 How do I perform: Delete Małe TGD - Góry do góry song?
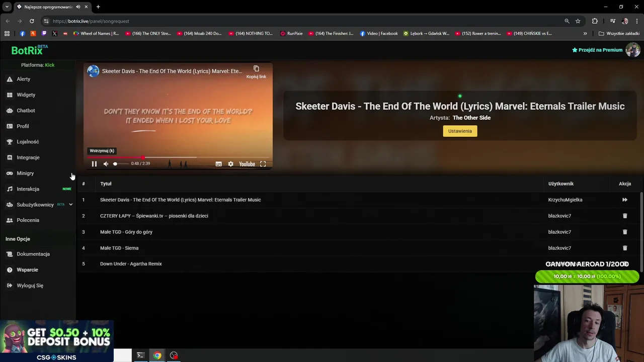click(625, 232)
